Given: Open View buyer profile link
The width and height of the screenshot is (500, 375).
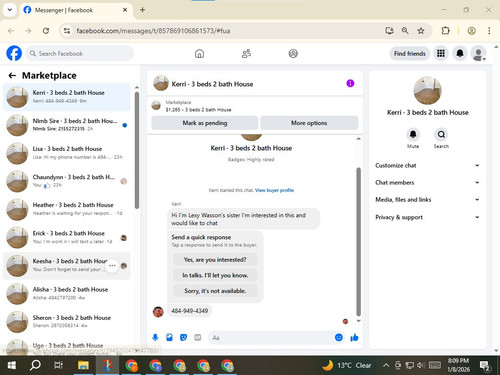Looking at the screenshot, I should 274,190.
